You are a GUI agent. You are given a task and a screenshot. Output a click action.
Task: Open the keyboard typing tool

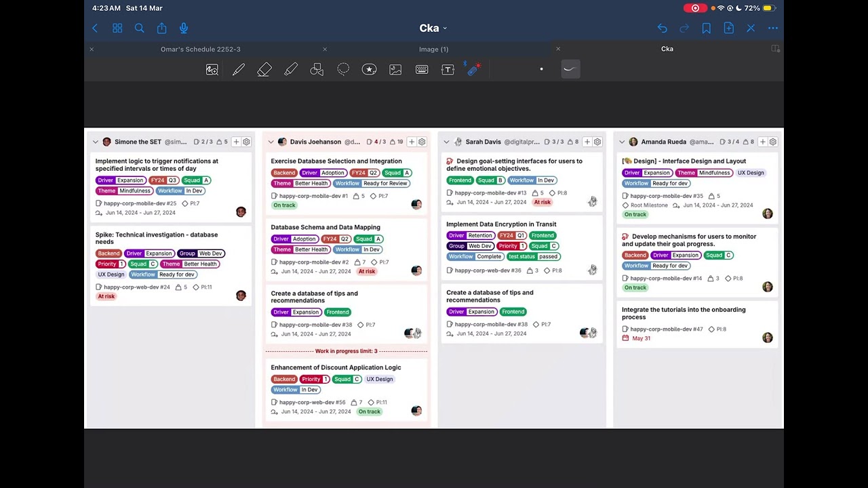422,69
